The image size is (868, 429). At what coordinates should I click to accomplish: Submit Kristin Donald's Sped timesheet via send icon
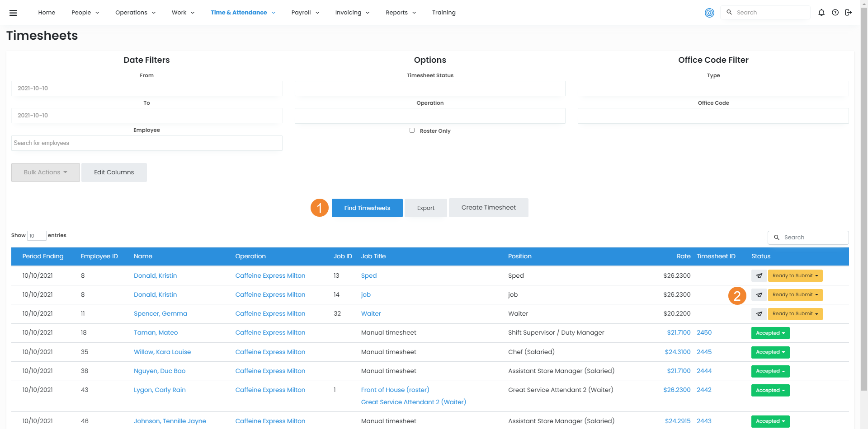[x=759, y=276]
